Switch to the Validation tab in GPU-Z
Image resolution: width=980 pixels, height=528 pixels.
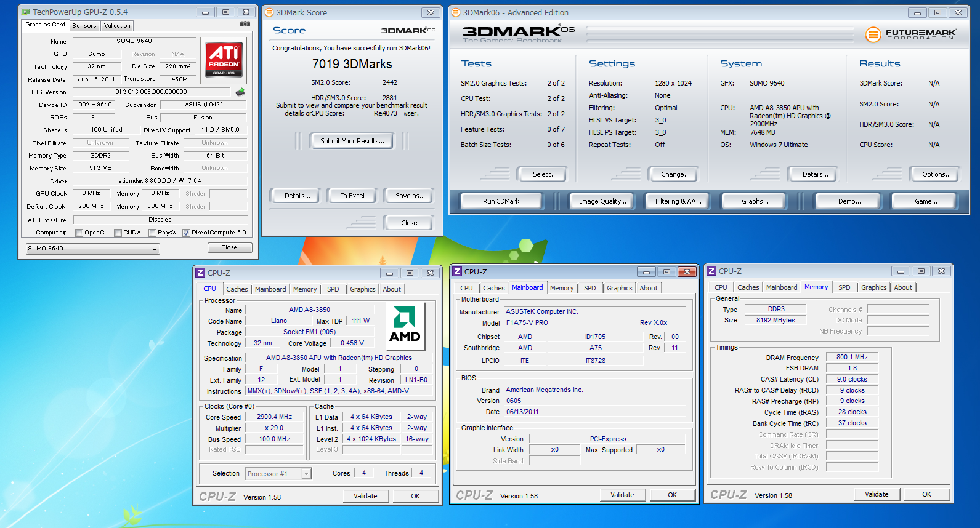[117, 26]
